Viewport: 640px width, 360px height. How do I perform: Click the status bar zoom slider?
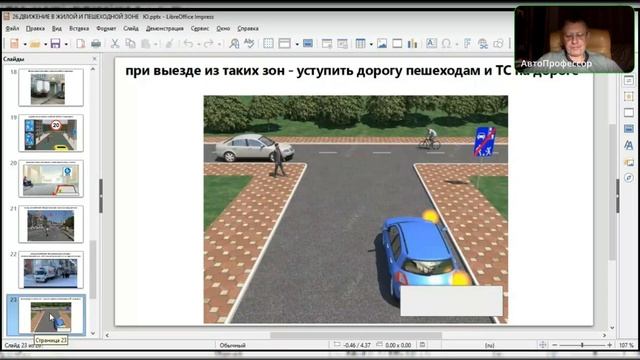[x=582, y=345]
